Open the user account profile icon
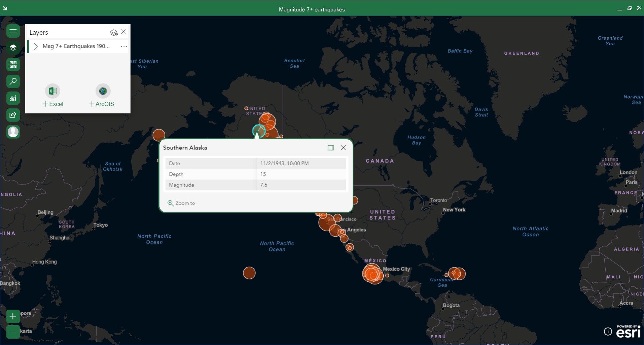Viewport: 644px width, 345px height. (x=13, y=132)
